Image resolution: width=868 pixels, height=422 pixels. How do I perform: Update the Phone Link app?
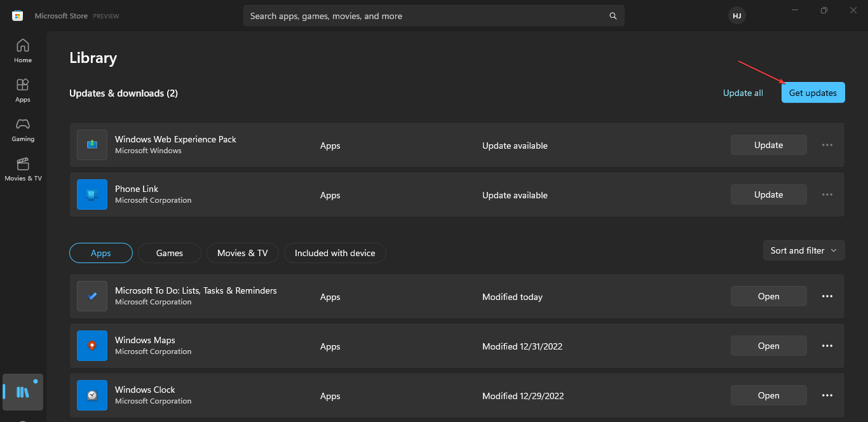(768, 194)
